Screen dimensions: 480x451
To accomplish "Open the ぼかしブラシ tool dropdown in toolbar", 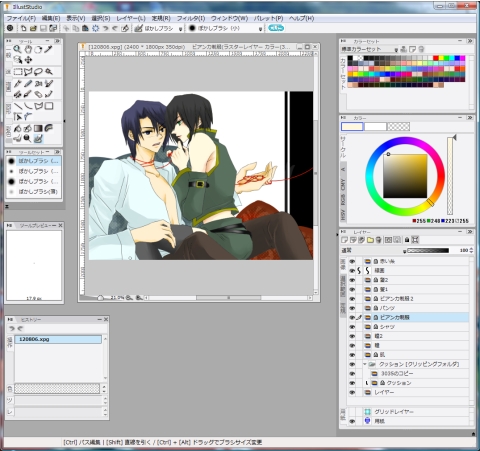I will point(180,29).
